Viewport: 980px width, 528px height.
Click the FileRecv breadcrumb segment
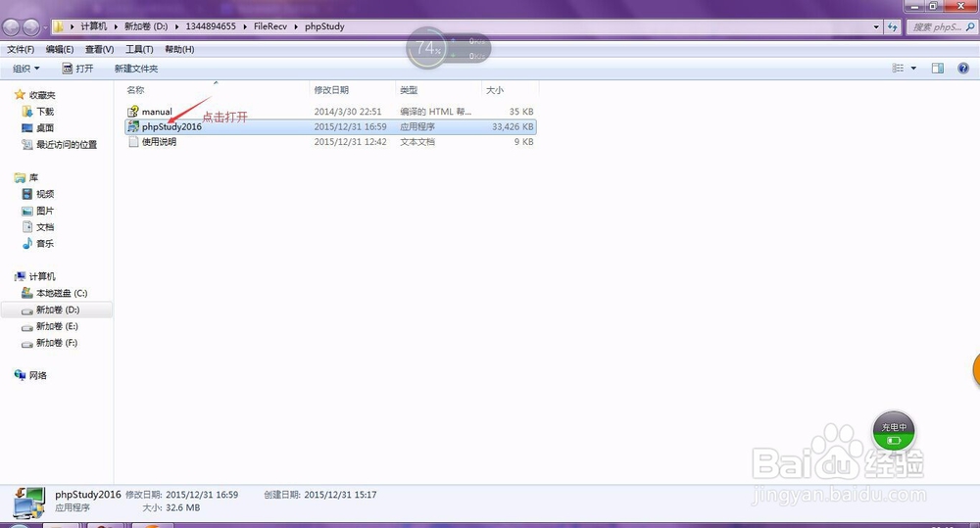tap(270, 26)
